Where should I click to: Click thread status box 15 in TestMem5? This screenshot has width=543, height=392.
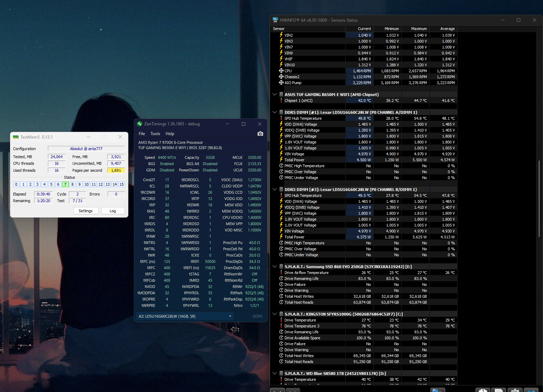pos(122,184)
